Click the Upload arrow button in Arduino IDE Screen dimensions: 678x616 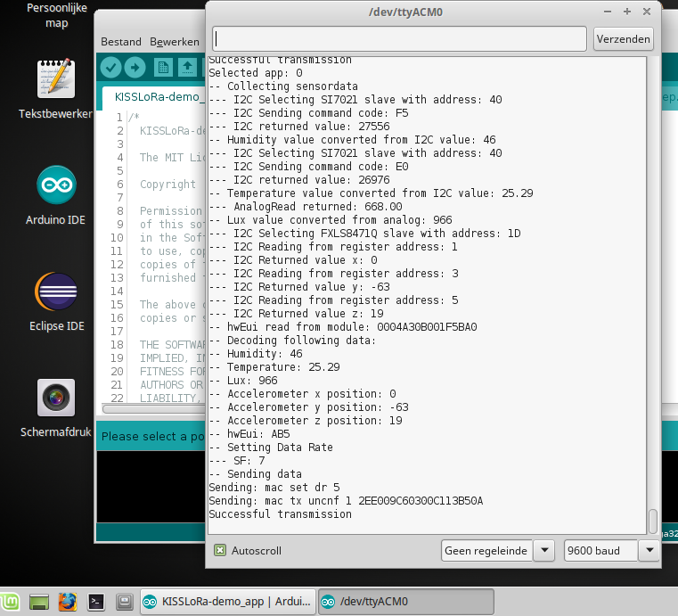(x=135, y=68)
